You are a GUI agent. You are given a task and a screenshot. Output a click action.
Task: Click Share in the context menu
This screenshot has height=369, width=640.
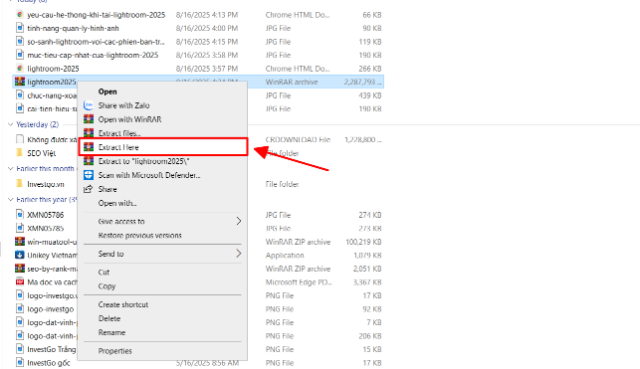[107, 189]
